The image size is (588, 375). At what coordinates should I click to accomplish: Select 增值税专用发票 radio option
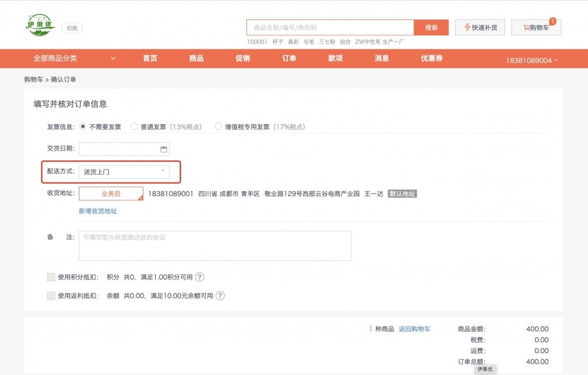point(218,127)
